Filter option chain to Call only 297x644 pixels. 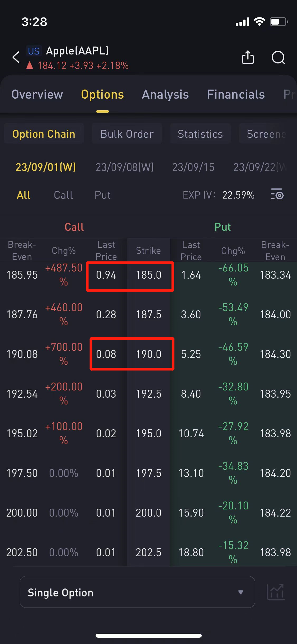tap(63, 195)
